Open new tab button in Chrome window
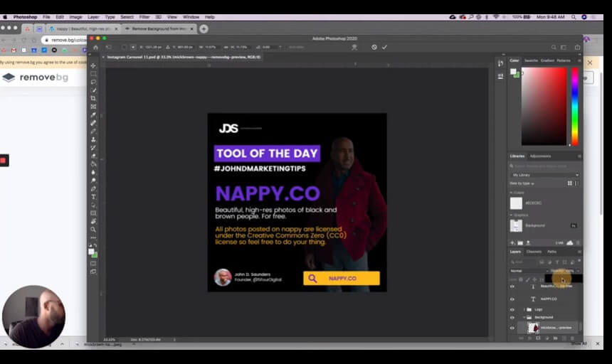Screen dimensions: 612x364 pos(204,29)
